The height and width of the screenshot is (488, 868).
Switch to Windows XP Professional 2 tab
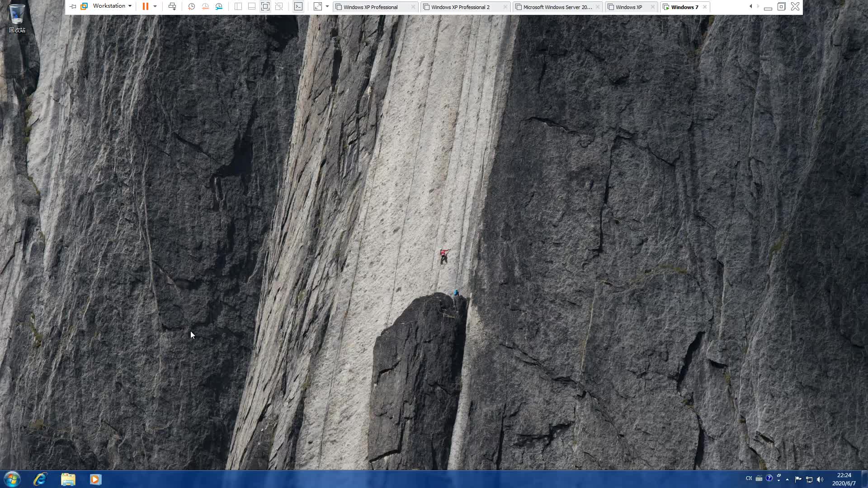[460, 7]
